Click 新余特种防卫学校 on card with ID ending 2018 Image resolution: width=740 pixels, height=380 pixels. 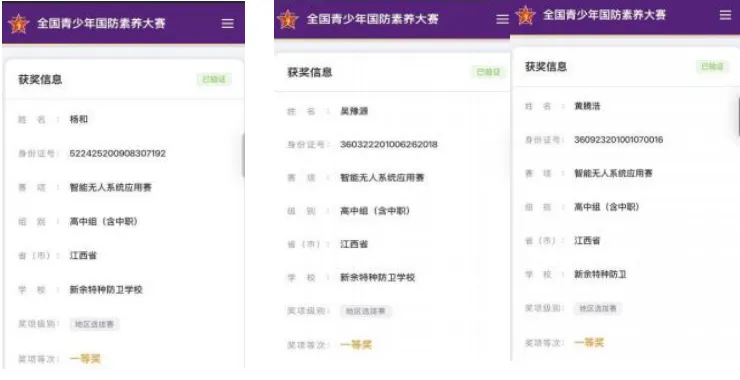point(378,278)
